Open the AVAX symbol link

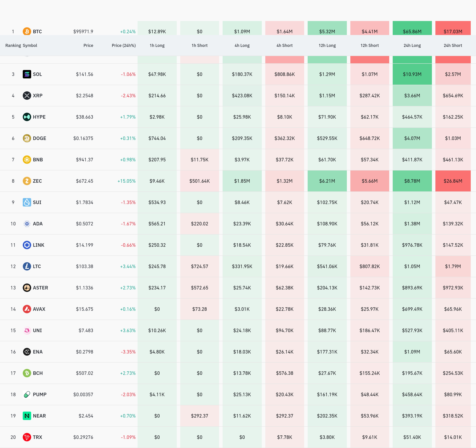[39, 309]
